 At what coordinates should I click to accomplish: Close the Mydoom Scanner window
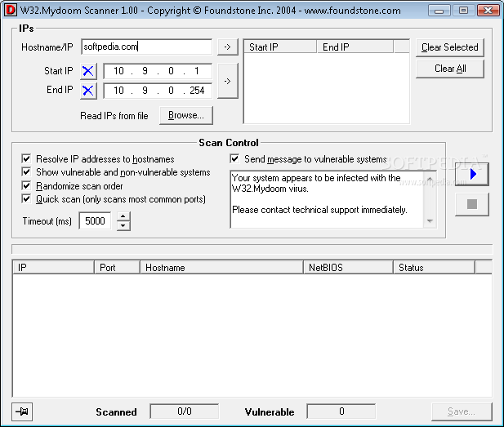(488, 11)
